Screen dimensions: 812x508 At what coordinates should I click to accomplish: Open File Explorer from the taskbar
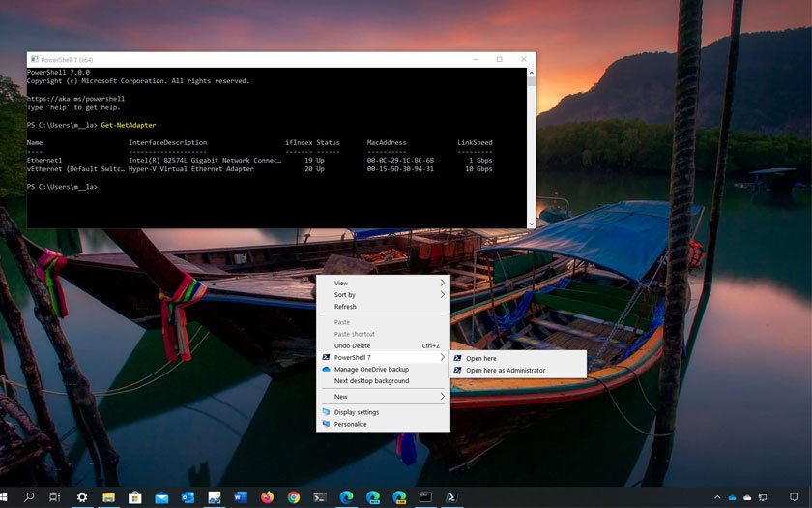coord(109,497)
